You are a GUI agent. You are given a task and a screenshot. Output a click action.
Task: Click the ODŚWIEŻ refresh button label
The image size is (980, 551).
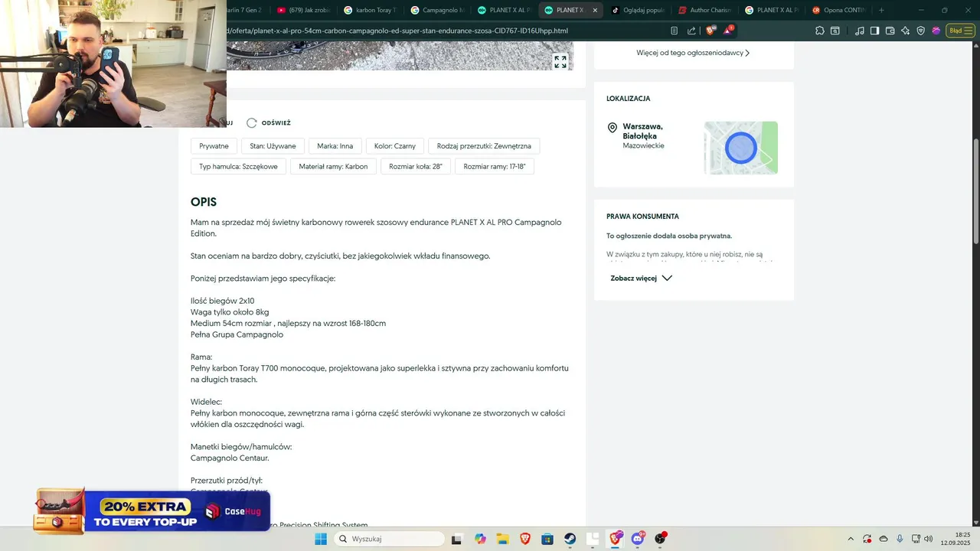[276, 123]
